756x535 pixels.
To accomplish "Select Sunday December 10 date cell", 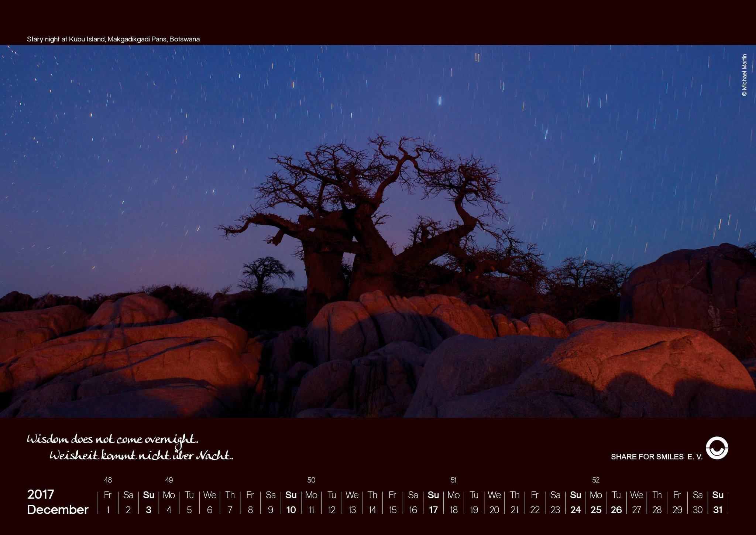I will [291, 510].
